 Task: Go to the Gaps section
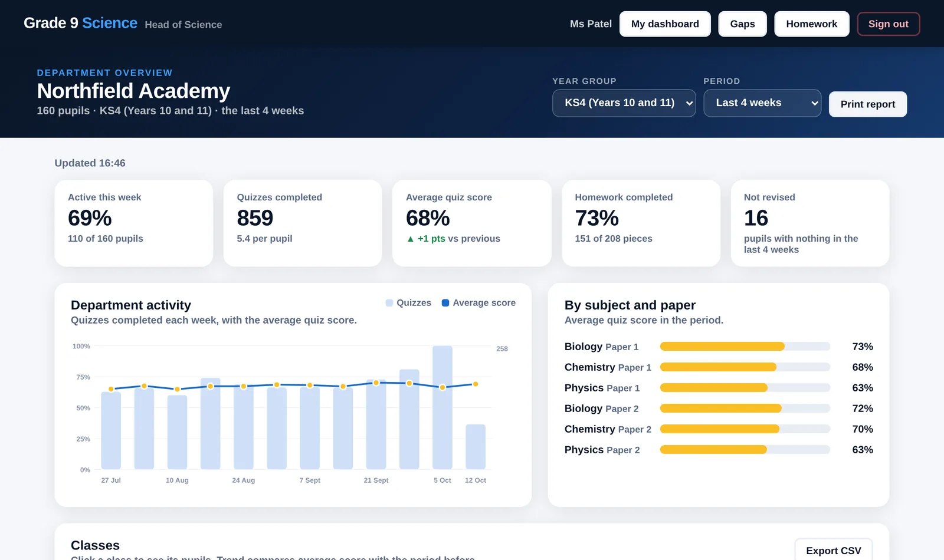tap(742, 24)
